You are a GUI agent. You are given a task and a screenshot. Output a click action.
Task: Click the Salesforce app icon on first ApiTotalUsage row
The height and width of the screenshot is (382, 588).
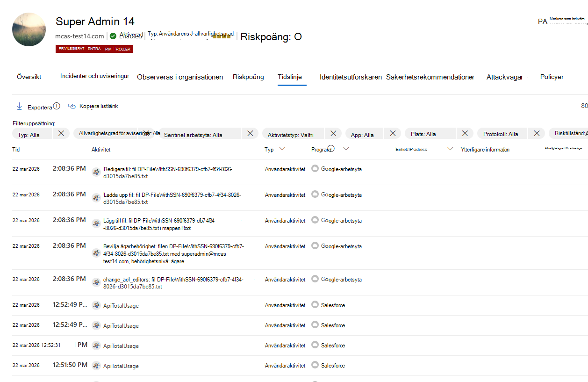[x=315, y=305]
